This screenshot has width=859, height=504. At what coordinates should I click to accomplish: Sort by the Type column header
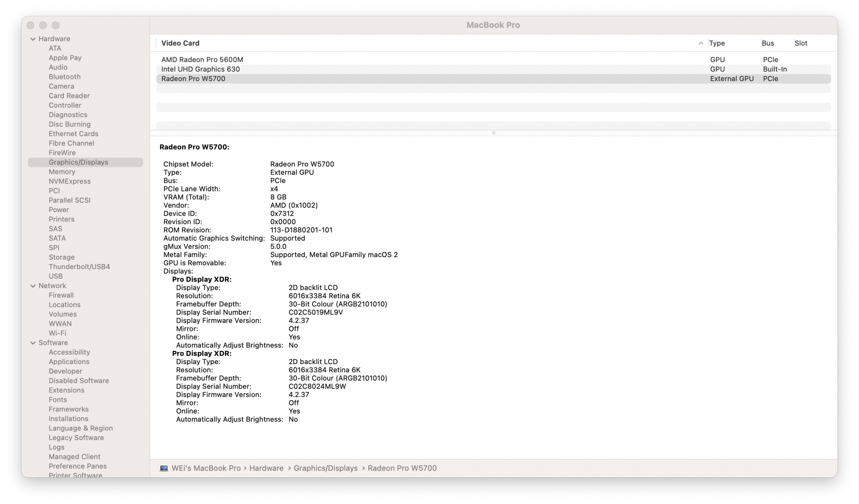[717, 43]
